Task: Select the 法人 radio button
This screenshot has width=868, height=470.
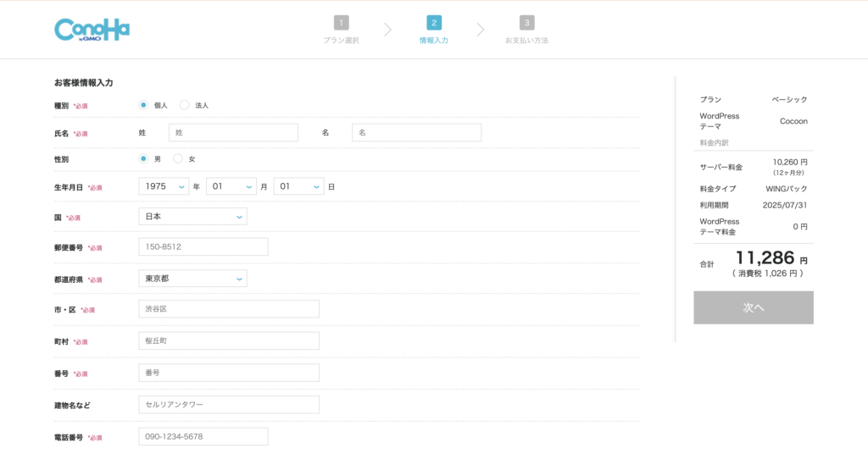Action: click(x=185, y=105)
